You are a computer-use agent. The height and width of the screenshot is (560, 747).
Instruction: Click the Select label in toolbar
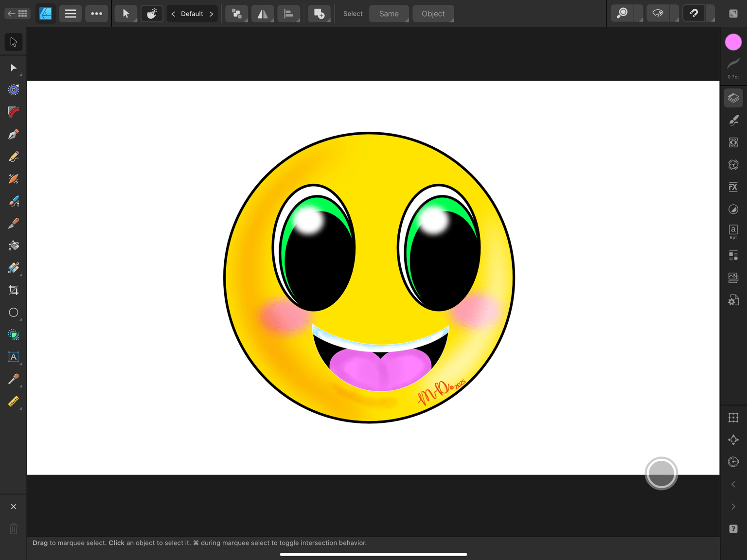(353, 14)
